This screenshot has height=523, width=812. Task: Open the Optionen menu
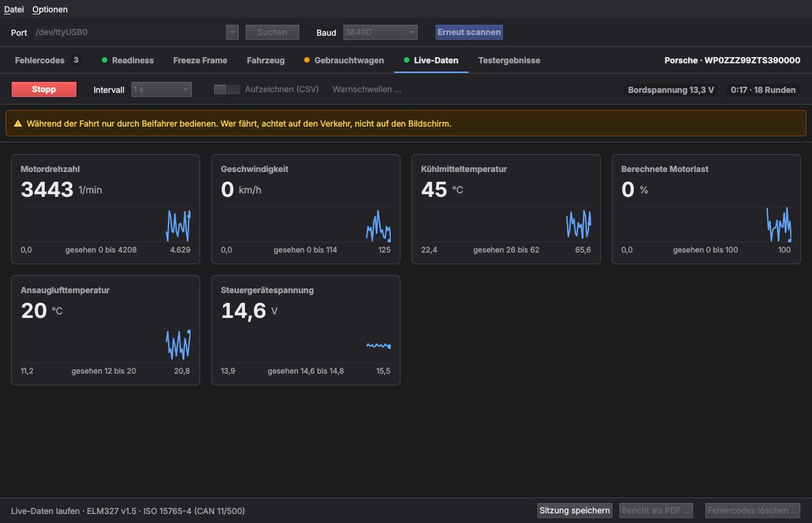tap(50, 10)
